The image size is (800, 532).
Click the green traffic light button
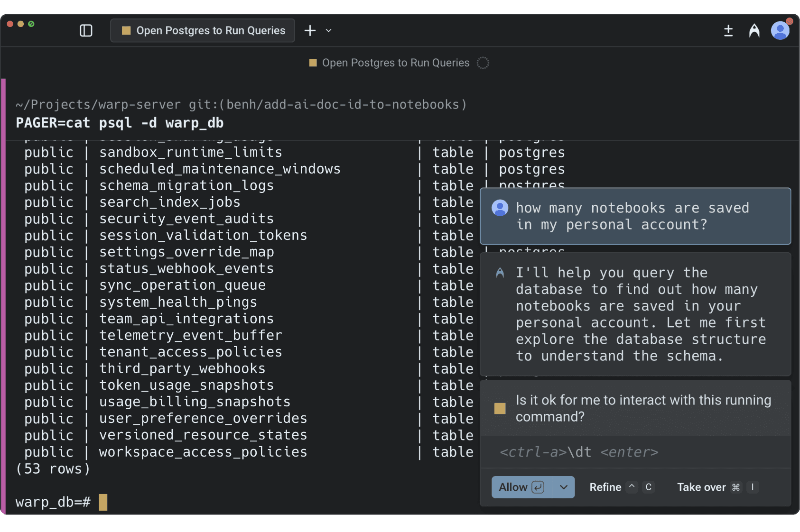coord(31,23)
